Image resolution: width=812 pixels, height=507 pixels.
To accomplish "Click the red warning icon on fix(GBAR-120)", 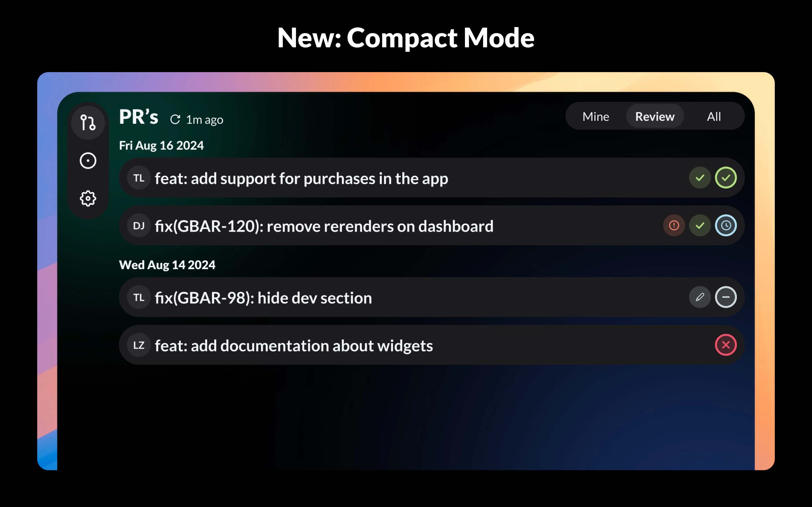I will [x=674, y=226].
